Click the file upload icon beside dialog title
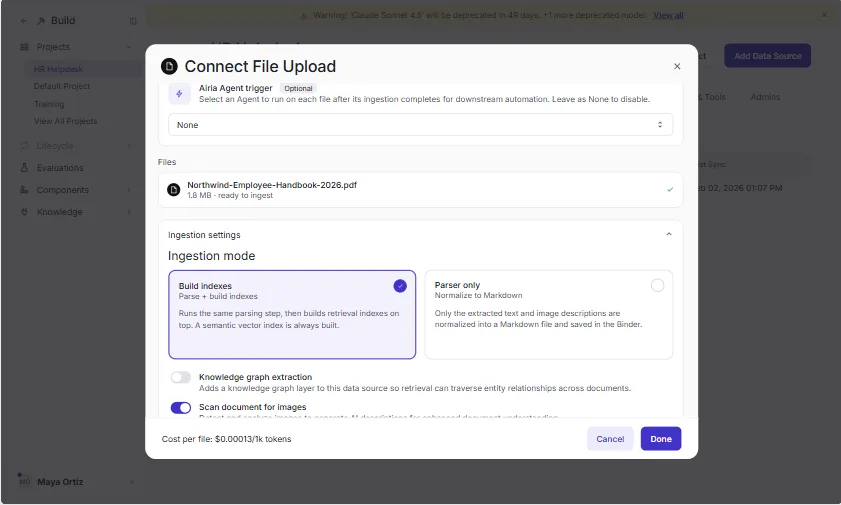The width and height of the screenshot is (841, 505). click(169, 66)
